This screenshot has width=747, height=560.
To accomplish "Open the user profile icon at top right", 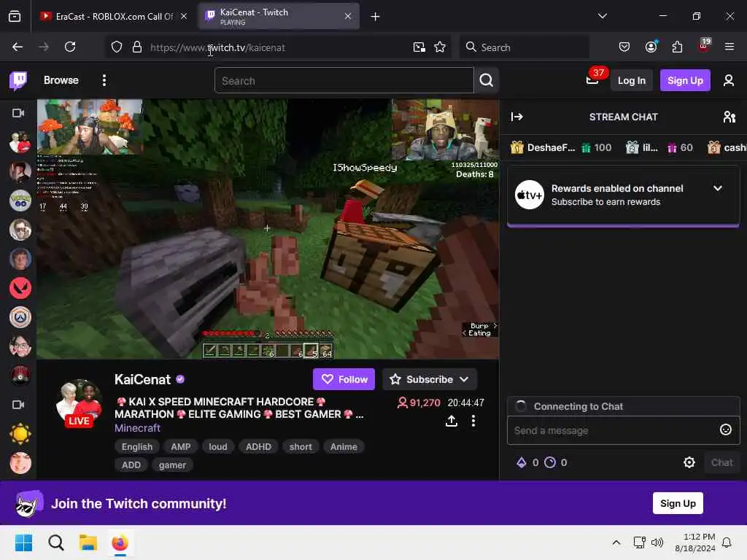I will pos(729,80).
